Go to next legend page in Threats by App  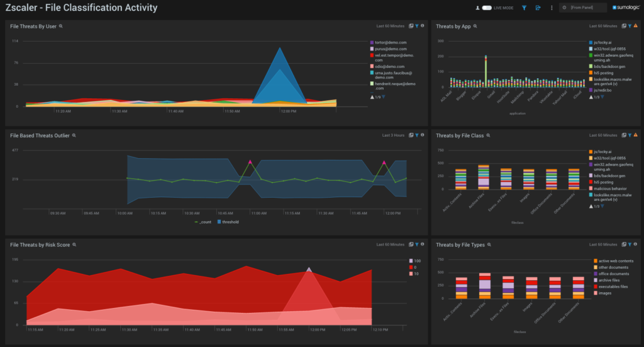[602, 97]
